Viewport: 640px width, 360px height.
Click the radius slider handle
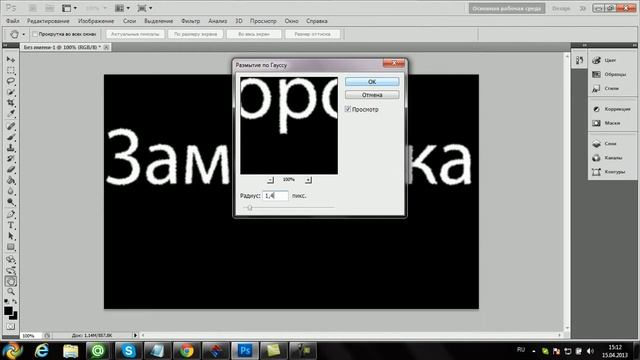point(250,208)
